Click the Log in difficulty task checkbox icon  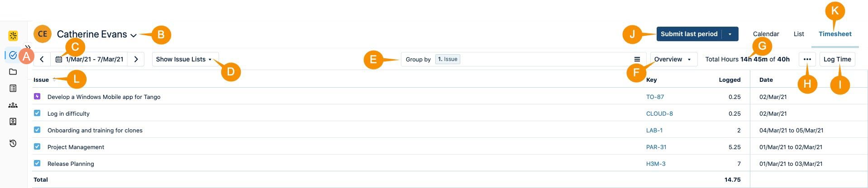point(37,113)
